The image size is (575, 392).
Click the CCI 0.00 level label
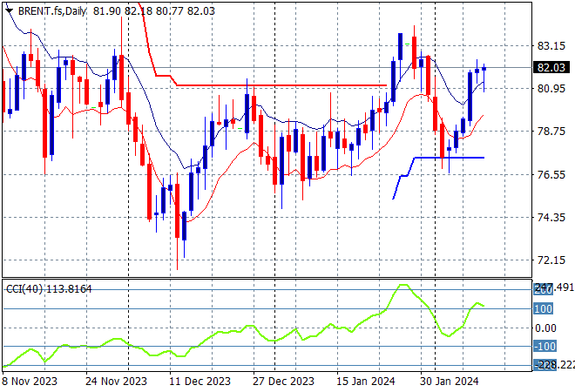[x=545, y=328]
